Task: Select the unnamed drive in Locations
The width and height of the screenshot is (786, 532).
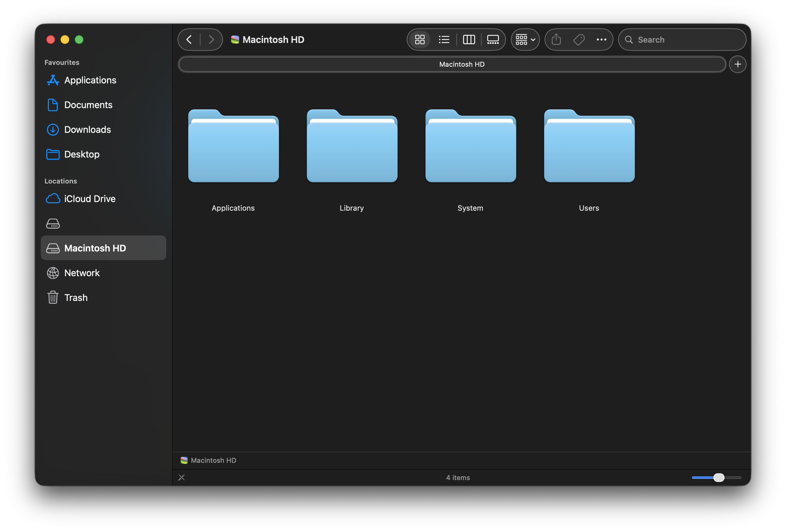Action: (104, 224)
